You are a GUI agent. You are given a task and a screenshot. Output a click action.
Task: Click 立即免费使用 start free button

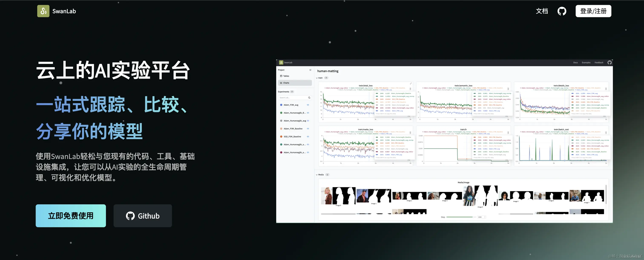click(71, 216)
